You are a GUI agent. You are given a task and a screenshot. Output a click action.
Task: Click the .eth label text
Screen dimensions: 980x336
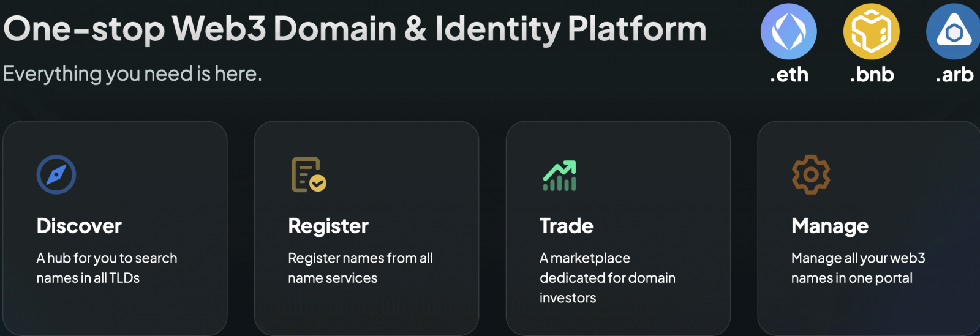click(x=789, y=75)
